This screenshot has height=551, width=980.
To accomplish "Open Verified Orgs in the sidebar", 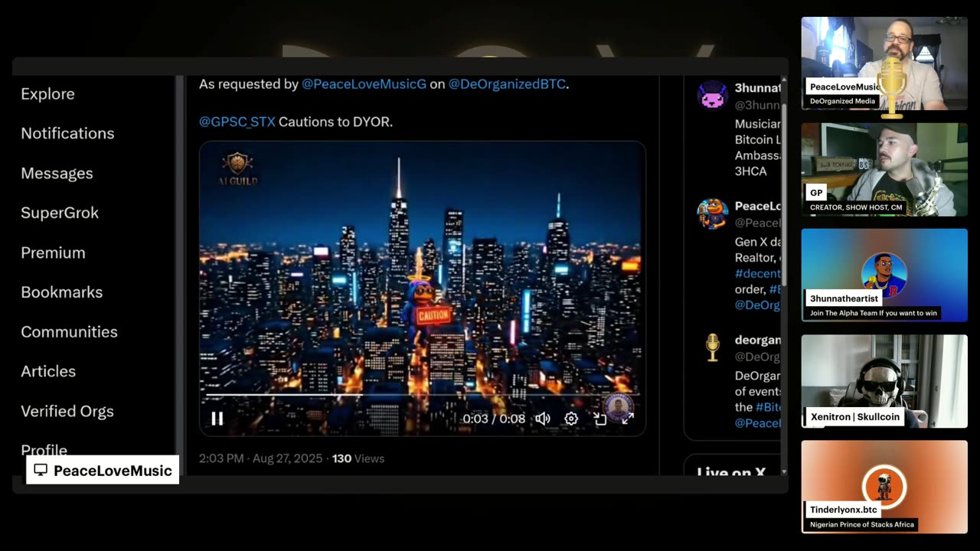I will pos(67,411).
